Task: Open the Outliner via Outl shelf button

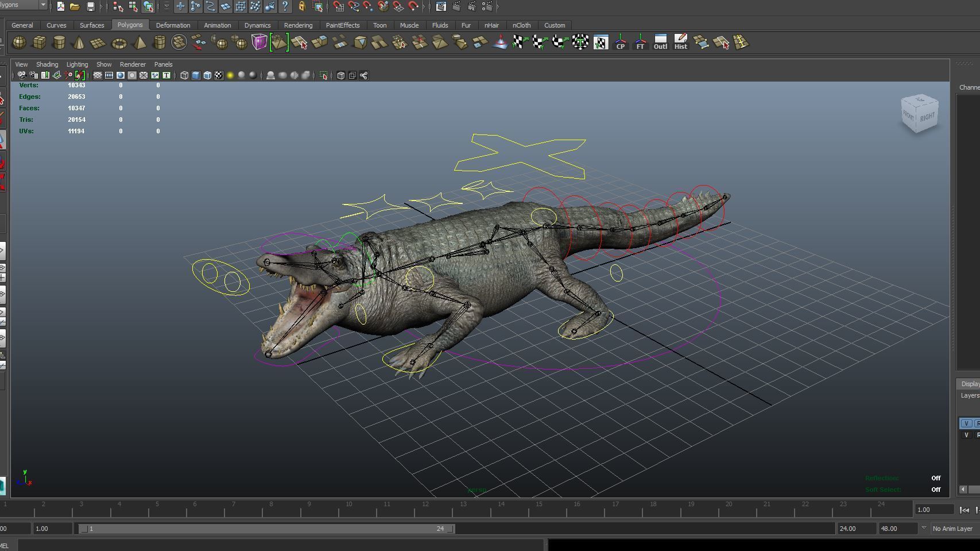Action: (x=660, y=43)
